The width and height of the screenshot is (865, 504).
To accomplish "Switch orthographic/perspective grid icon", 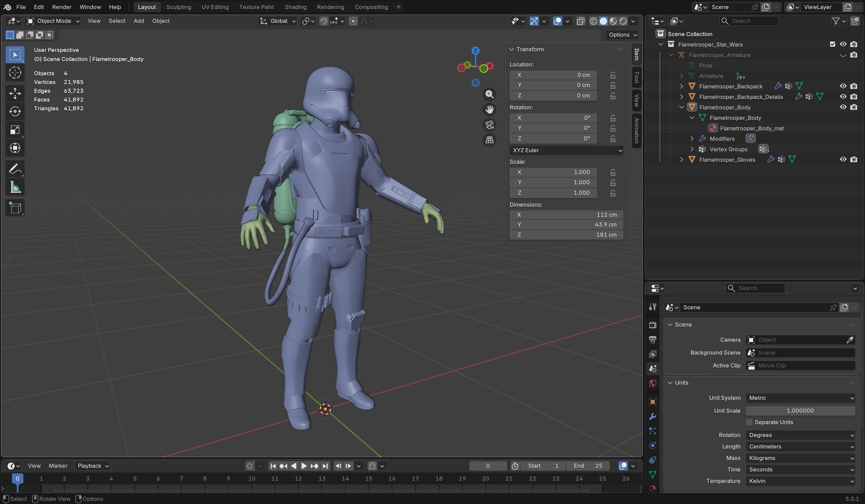I will coord(489,140).
